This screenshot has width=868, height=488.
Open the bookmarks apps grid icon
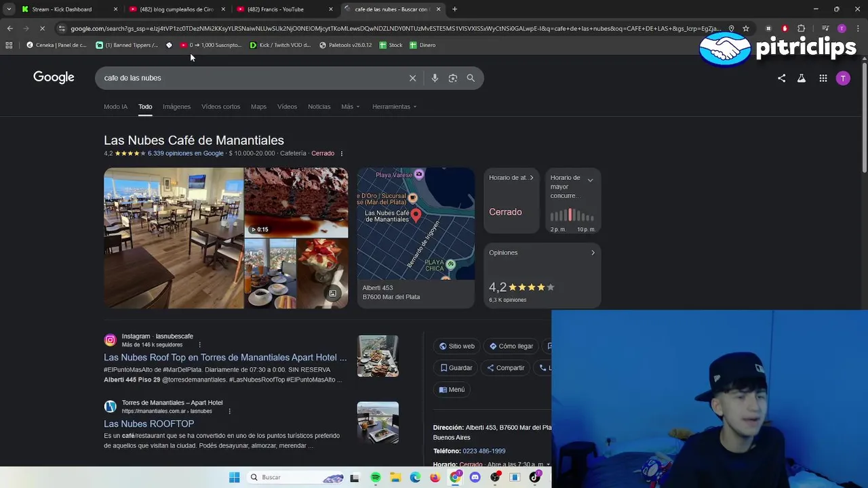(x=9, y=45)
